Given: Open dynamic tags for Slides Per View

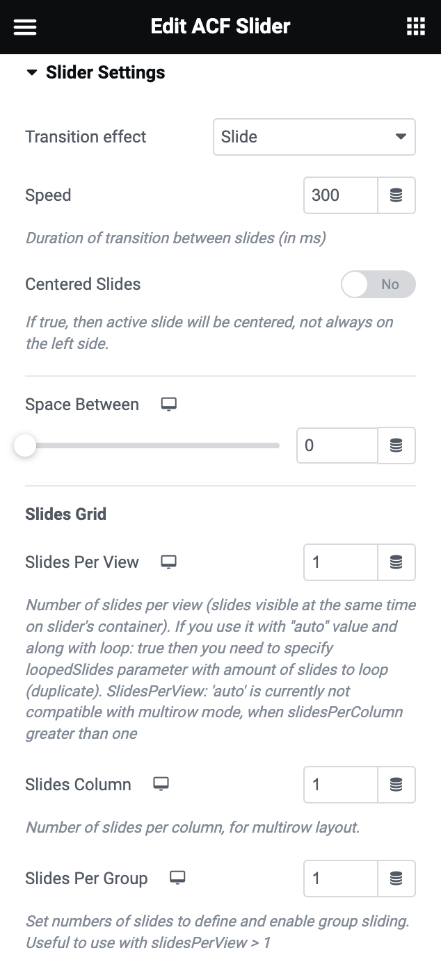Looking at the screenshot, I should 396,562.
